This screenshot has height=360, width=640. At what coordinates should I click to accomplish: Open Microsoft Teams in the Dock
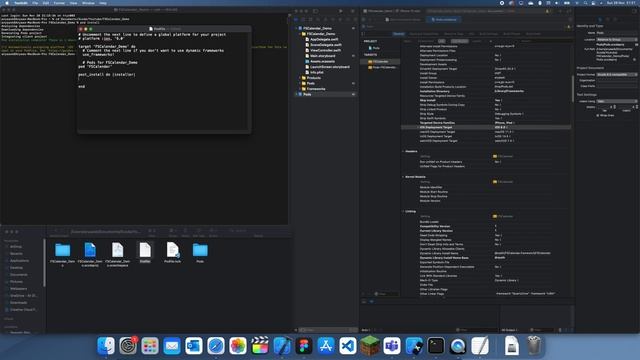coord(392,346)
